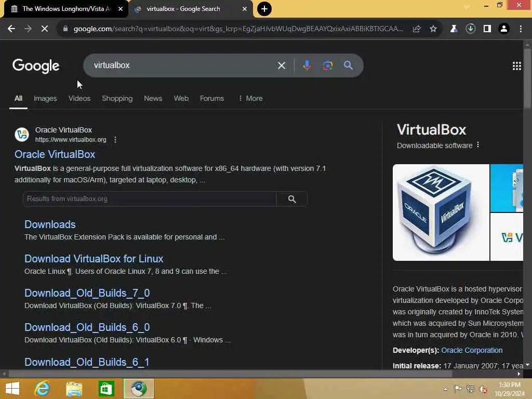Viewport: 532px width, 399px height.
Task: Start voice search with microphone icon
Action: 307,65
